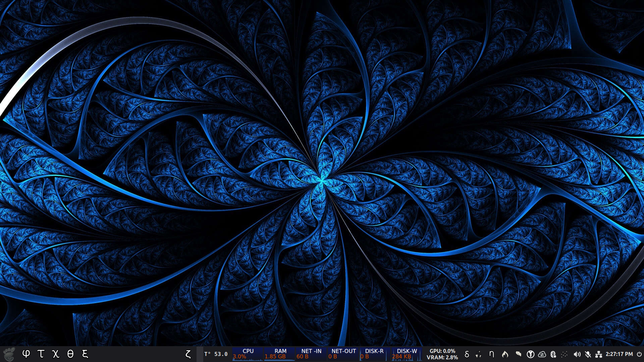Launch the theta (θ) panel launcher
The height and width of the screenshot is (362, 644).
[x=70, y=354]
